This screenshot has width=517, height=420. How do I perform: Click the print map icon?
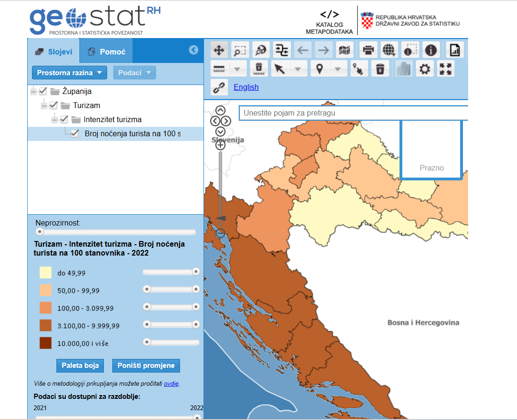[x=368, y=49]
